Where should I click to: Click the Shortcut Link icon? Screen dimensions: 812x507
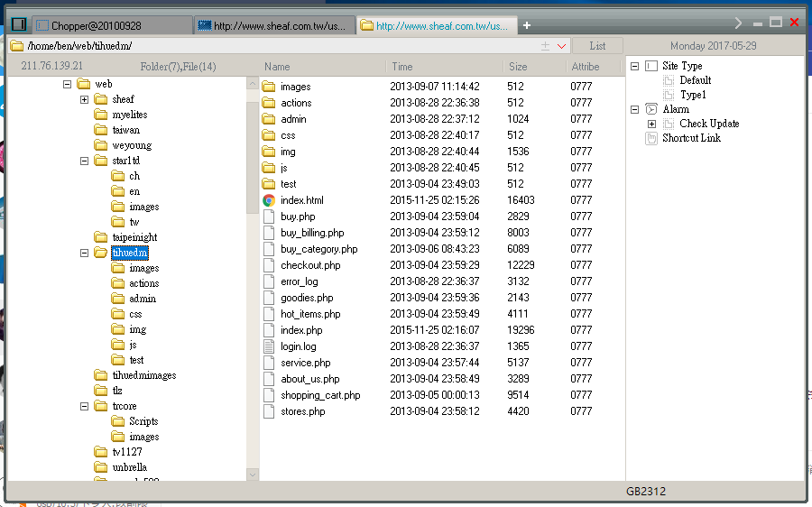651,138
